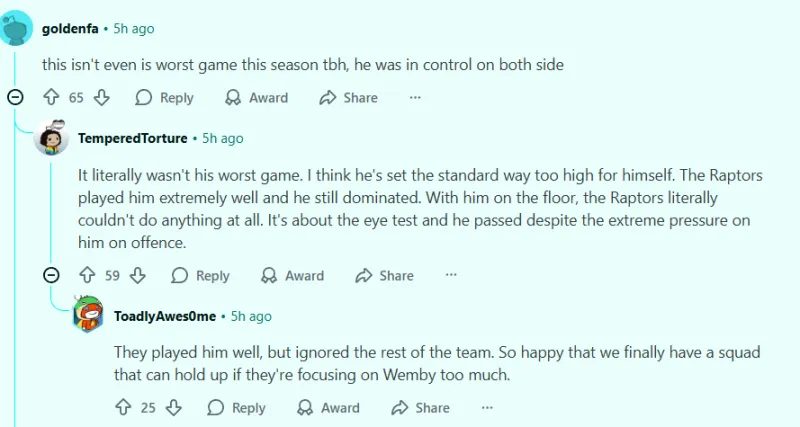Reply to ToadlyAwes0me's comment
Viewport: 800px width, 427px height.
pyautogui.click(x=236, y=407)
